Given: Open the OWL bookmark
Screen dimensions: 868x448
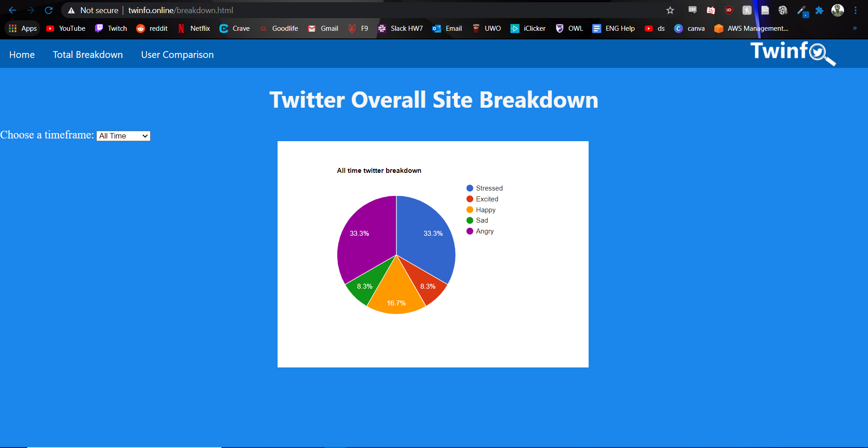Looking at the screenshot, I should pos(569,28).
